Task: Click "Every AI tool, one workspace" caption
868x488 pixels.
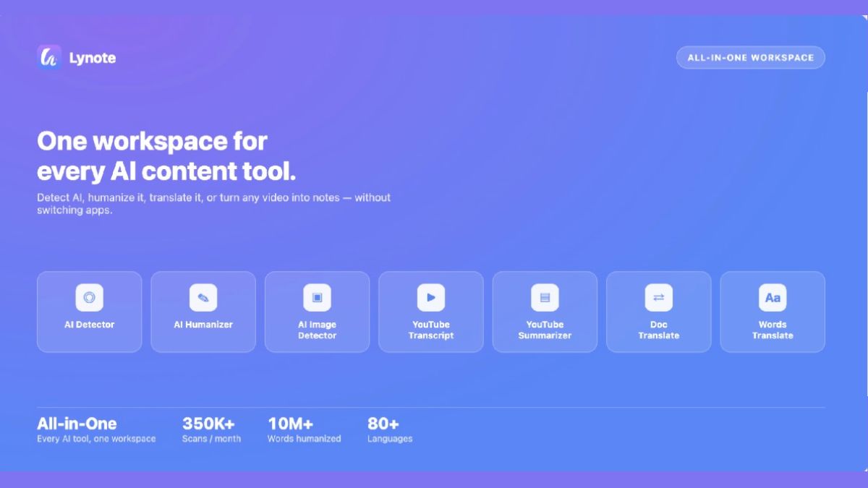Action: pos(96,439)
